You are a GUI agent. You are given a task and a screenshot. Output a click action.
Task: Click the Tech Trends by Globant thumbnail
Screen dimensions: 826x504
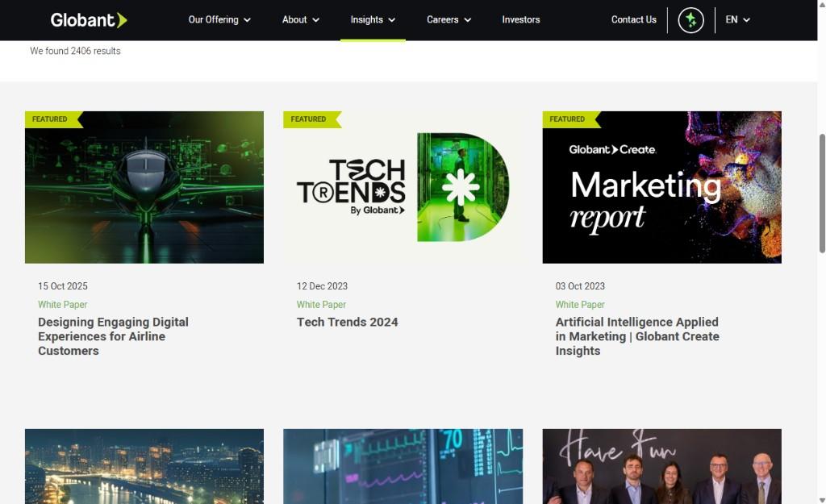[403, 187]
